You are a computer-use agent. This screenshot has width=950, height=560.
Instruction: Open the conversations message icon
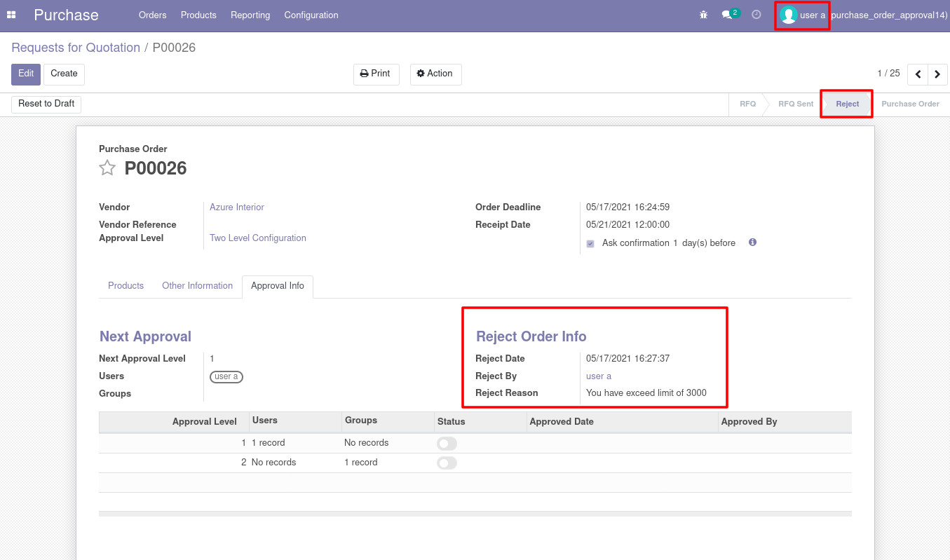point(727,15)
